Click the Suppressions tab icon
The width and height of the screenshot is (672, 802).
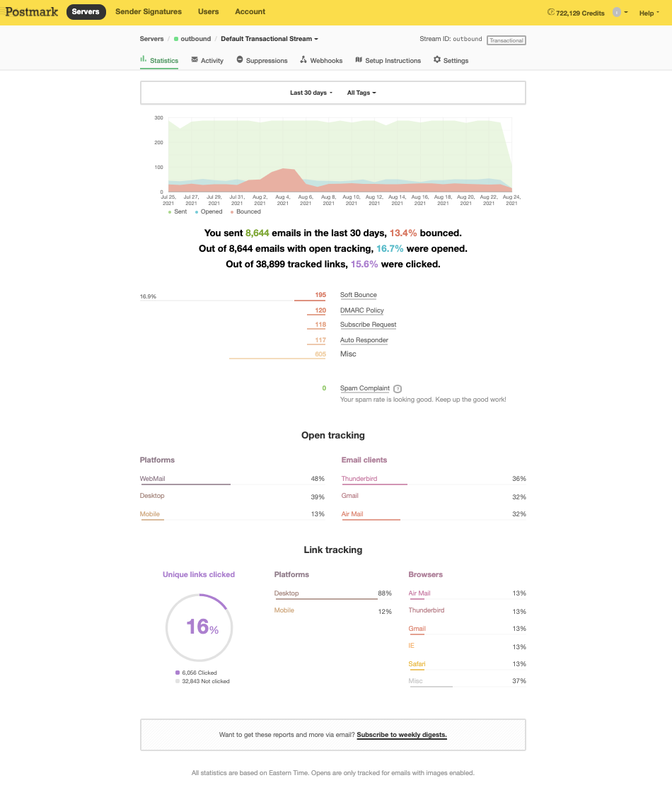pyautogui.click(x=240, y=60)
